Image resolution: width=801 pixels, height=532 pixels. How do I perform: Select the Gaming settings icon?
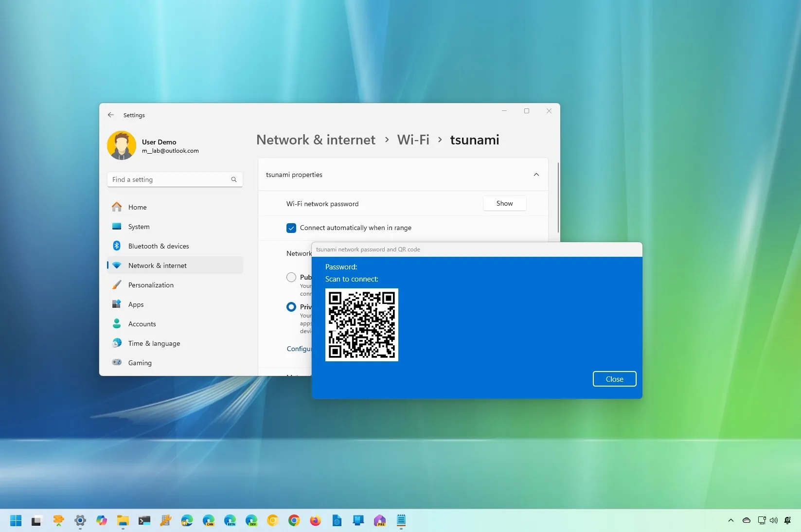point(117,363)
